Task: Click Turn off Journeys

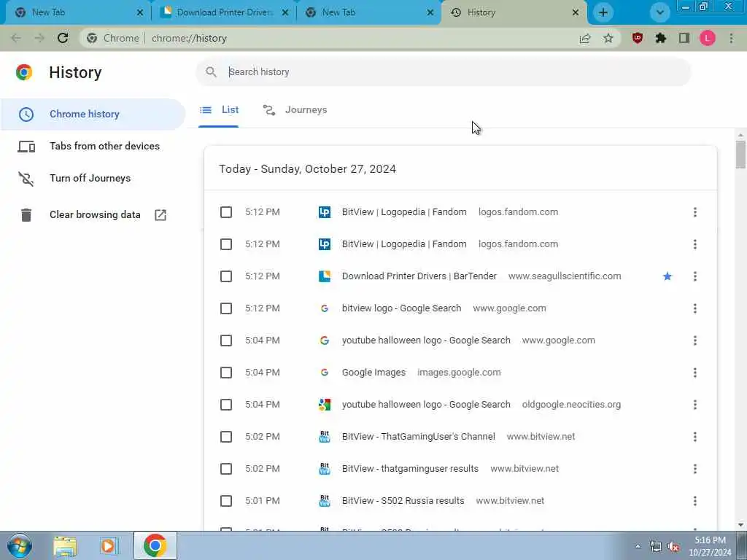Action: 90,178
